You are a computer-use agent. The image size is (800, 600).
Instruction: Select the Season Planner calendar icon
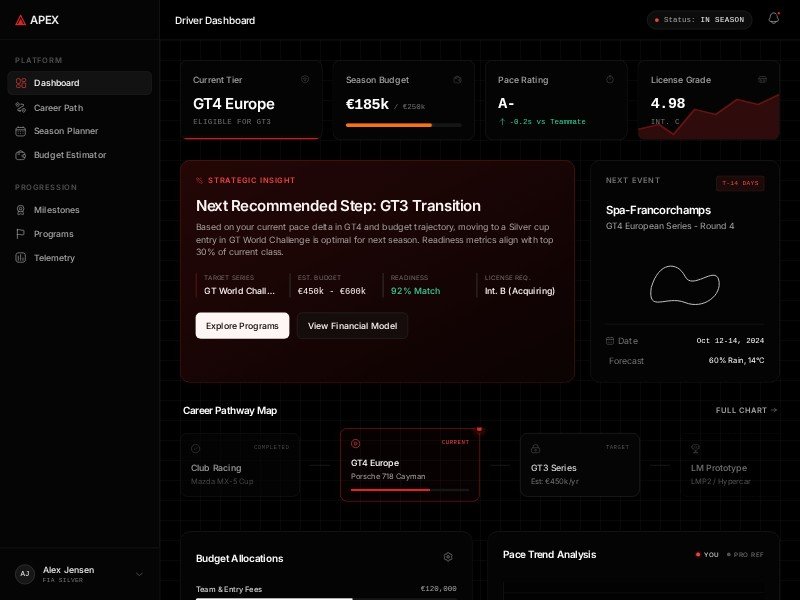point(22,131)
